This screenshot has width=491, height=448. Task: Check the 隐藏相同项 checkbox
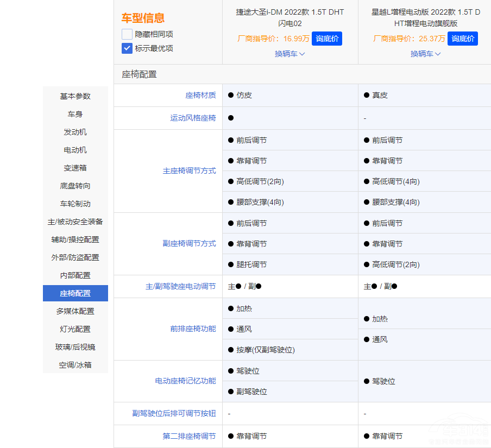(127, 34)
